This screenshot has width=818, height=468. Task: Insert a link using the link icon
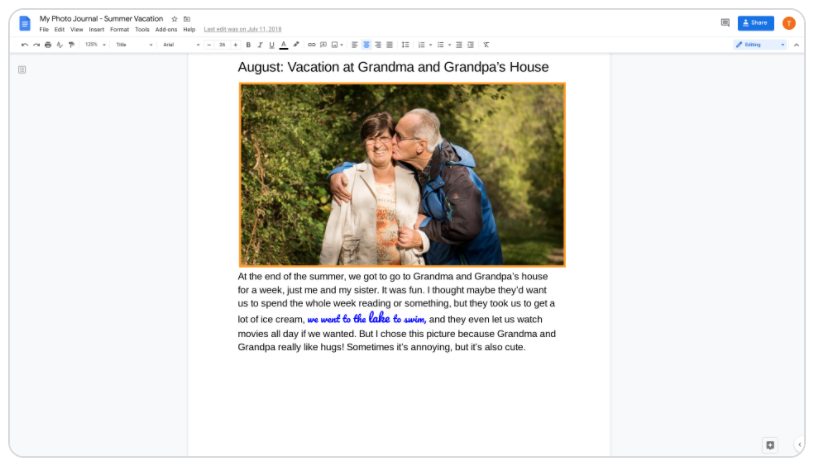(x=311, y=45)
